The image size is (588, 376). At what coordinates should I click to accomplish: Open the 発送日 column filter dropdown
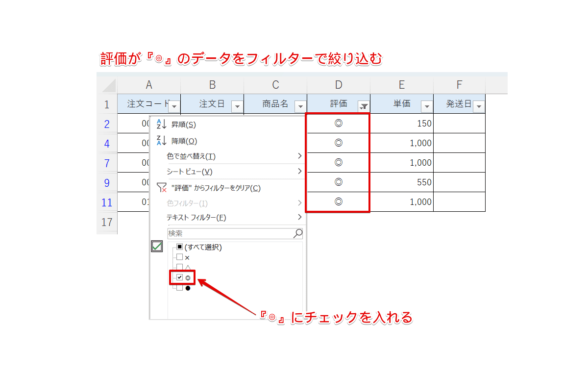click(x=479, y=106)
